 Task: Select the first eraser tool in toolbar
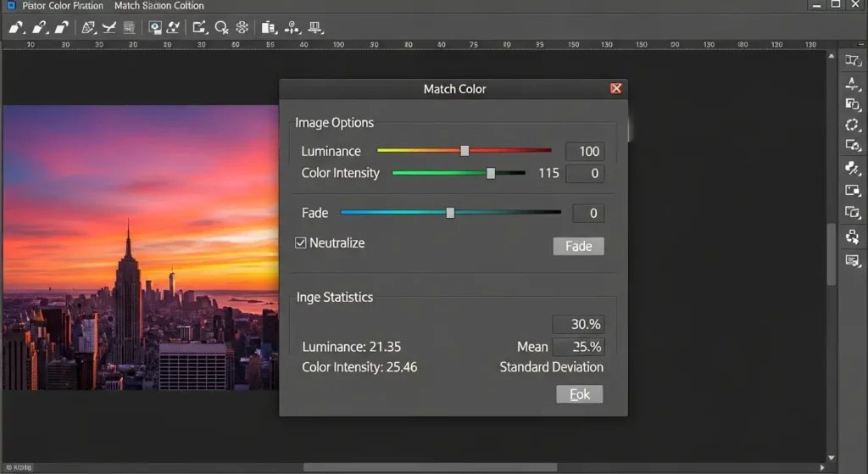16,27
